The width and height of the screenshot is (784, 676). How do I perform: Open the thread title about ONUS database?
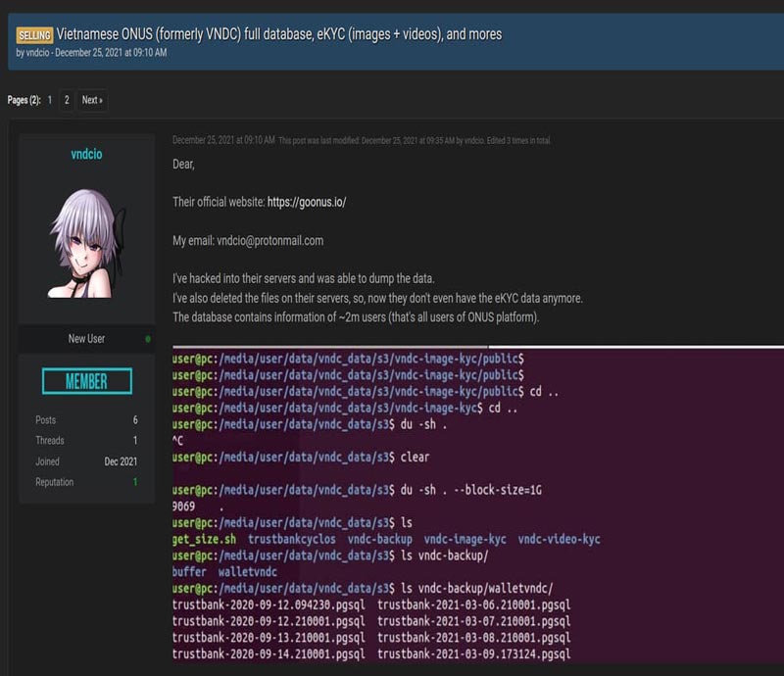[x=279, y=34]
